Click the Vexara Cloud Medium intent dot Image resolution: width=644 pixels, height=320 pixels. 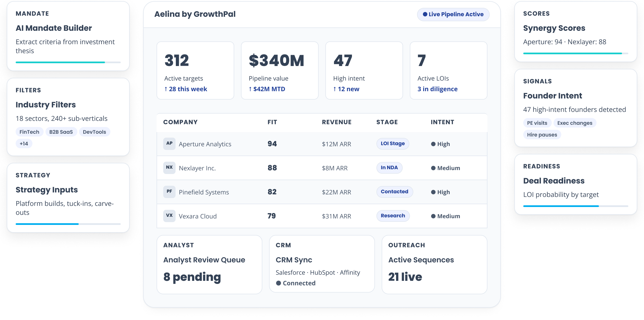433,216
